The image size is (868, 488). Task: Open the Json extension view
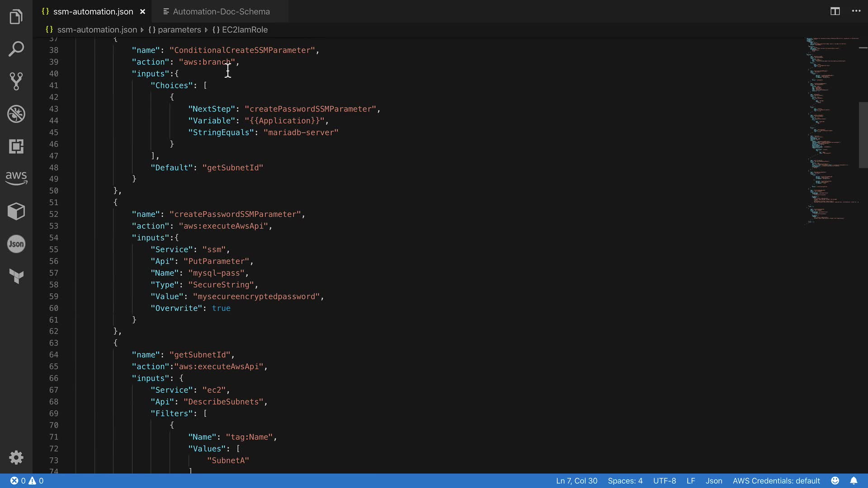pos(16,244)
